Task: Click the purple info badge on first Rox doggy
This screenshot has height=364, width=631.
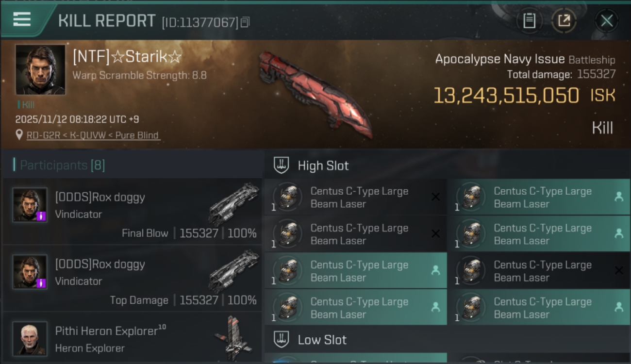Action: (41, 216)
